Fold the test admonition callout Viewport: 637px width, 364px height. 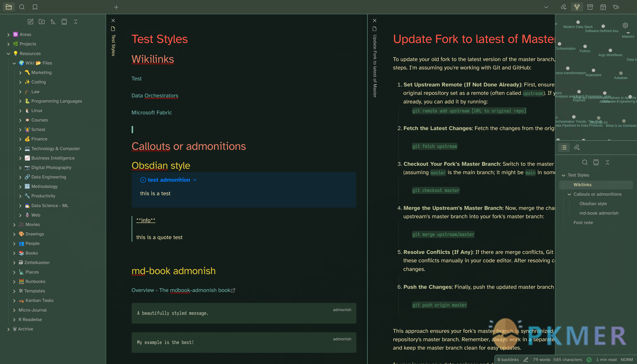(195, 180)
